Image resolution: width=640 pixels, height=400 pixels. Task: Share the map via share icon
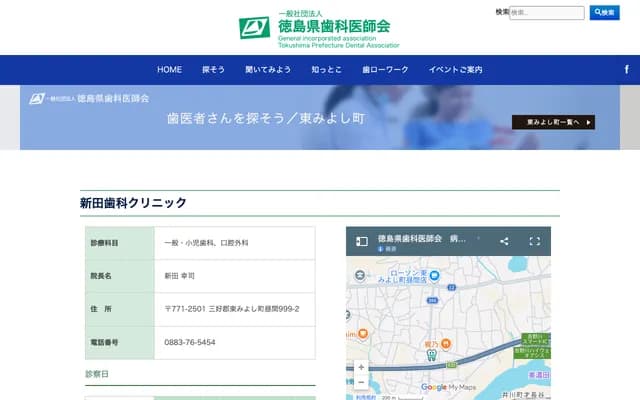click(504, 241)
